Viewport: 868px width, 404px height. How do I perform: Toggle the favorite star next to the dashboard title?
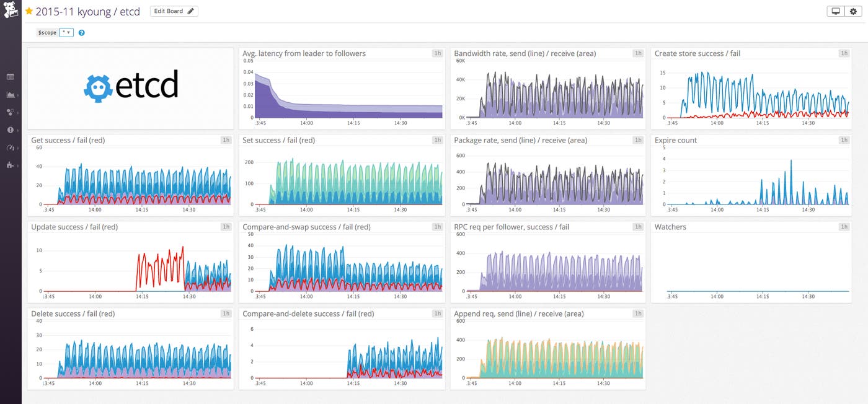tap(27, 11)
